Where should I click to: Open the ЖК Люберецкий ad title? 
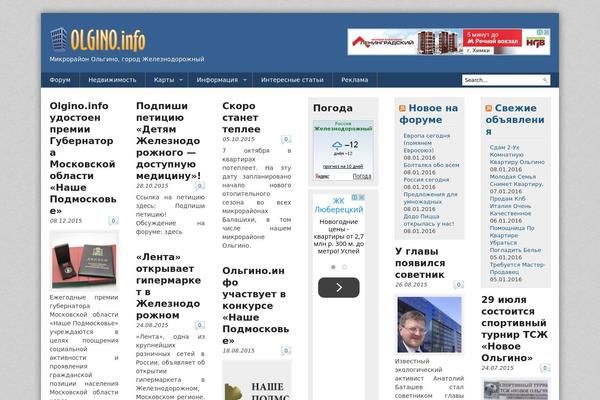pos(339,205)
